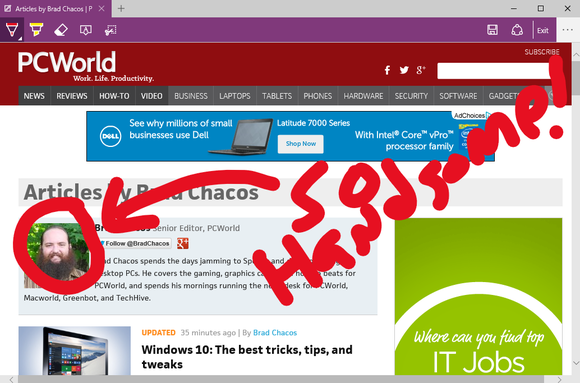Click the 'UPDATED' article label

[x=158, y=333]
